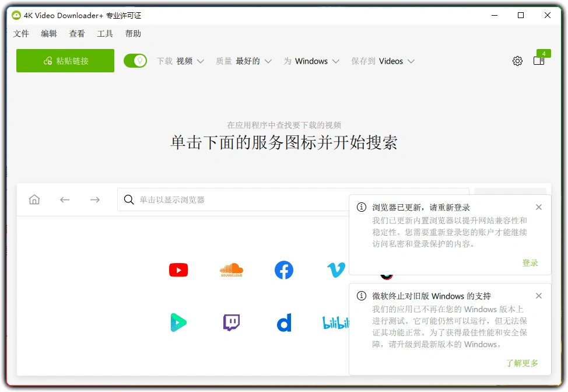This screenshot has height=392, width=568.
Task: Go back with the left arrow
Action: point(65,199)
